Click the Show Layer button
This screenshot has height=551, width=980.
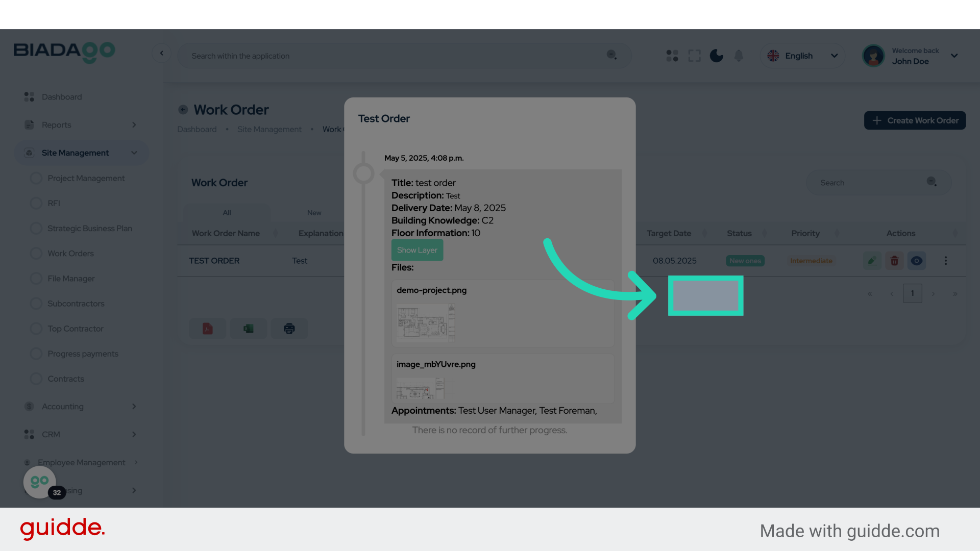click(x=417, y=250)
